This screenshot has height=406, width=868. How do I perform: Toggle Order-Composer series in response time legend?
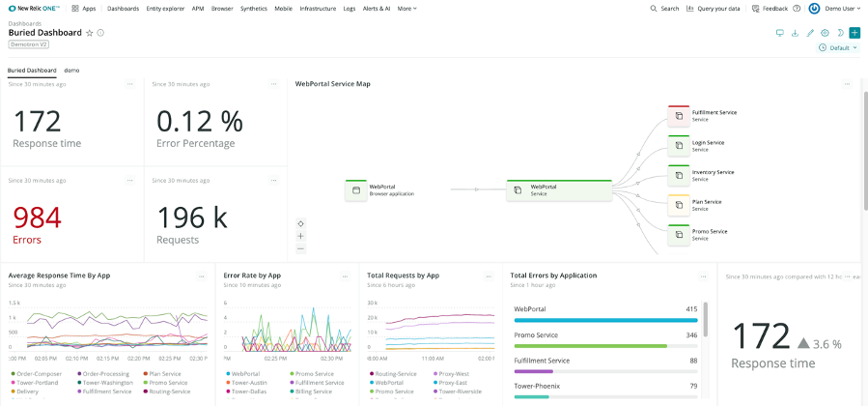(36, 374)
